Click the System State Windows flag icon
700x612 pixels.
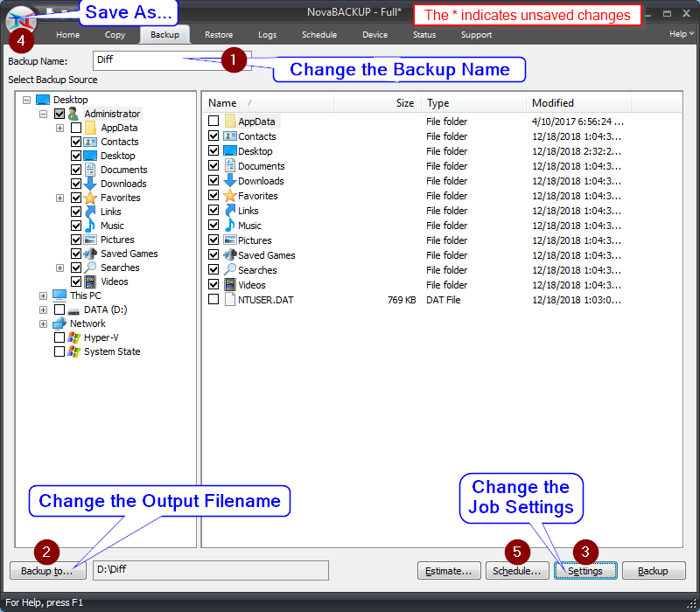[x=73, y=351]
